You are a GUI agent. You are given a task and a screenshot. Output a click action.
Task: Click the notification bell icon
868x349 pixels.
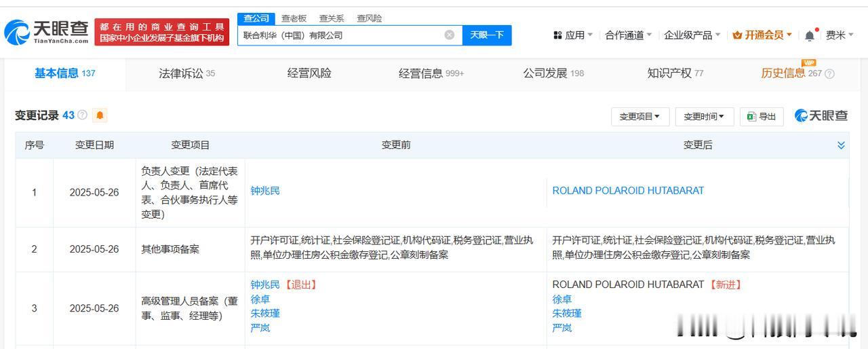click(x=810, y=35)
